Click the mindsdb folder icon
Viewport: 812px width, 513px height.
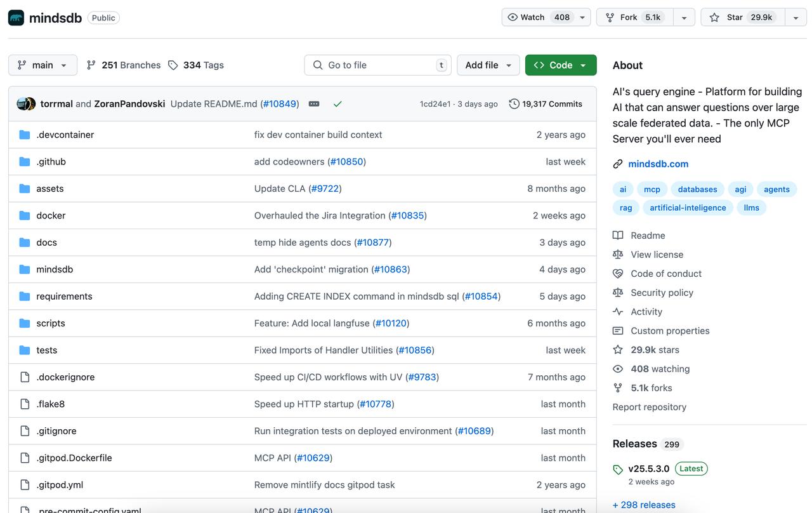[x=25, y=269]
